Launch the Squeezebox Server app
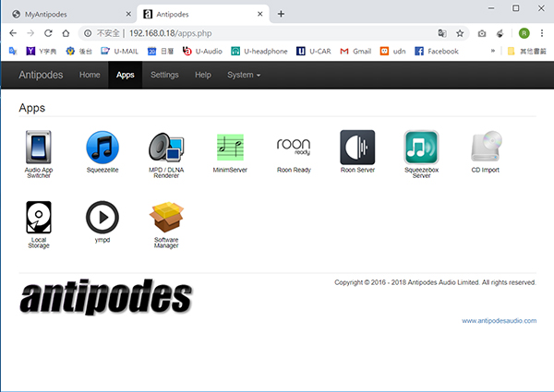The height and width of the screenshot is (392, 554). tap(421, 148)
